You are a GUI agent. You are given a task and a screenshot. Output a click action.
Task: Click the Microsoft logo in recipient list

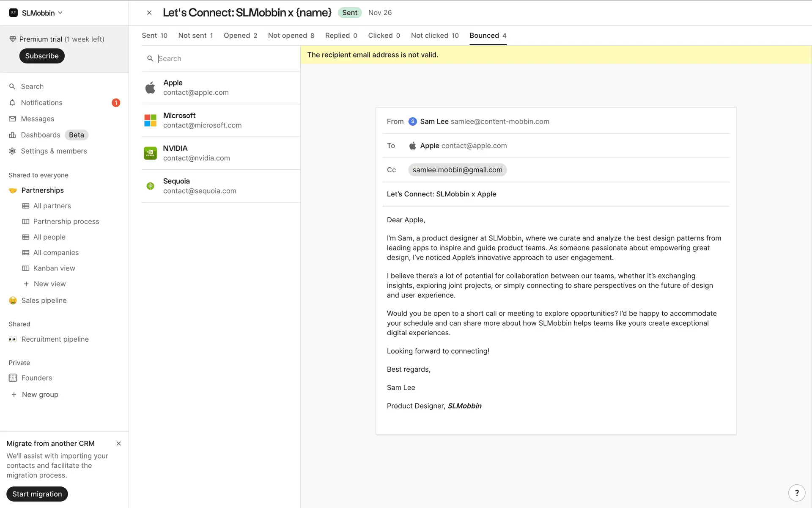click(x=150, y=120)
